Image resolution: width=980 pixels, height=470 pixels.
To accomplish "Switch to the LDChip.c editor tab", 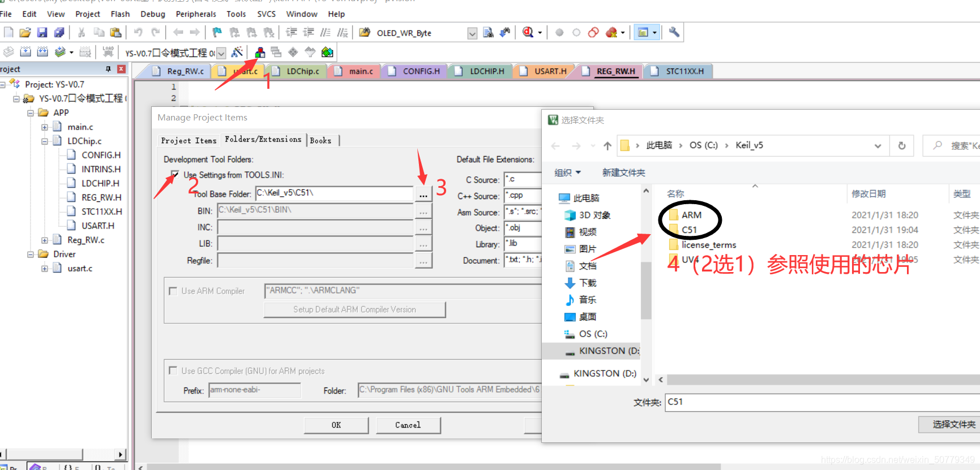I will point(297,71).
